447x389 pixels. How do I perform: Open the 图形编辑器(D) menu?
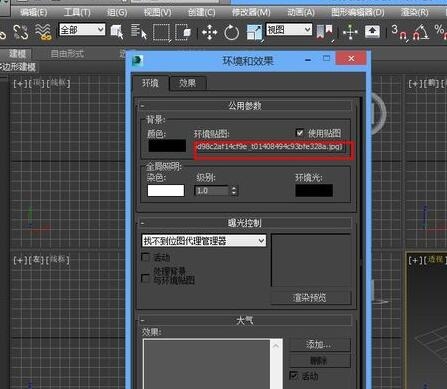coord(358,13)
